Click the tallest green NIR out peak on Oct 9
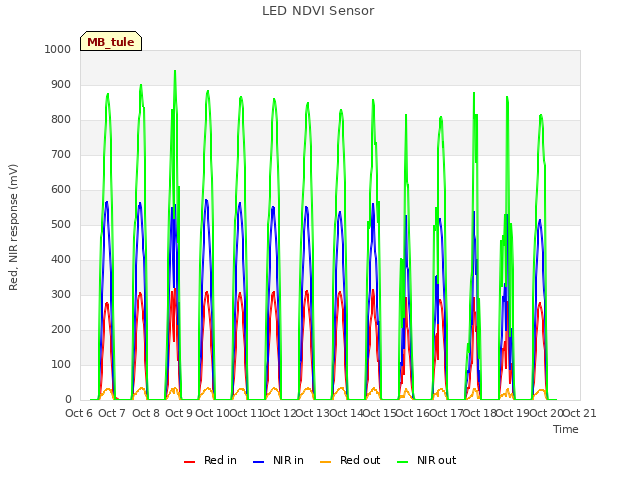640x480 pixels. point(175,71)
